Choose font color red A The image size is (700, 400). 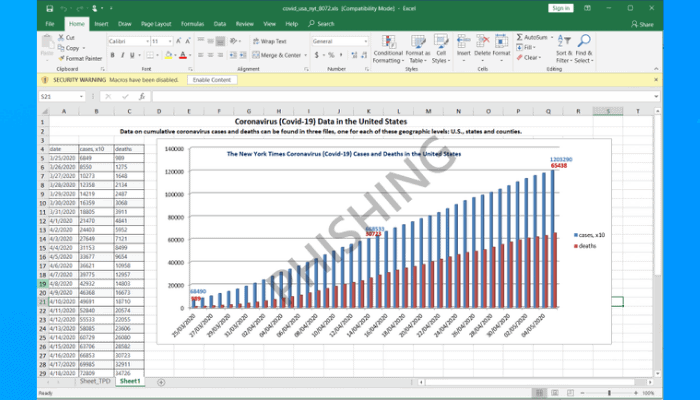coord(183,55)
